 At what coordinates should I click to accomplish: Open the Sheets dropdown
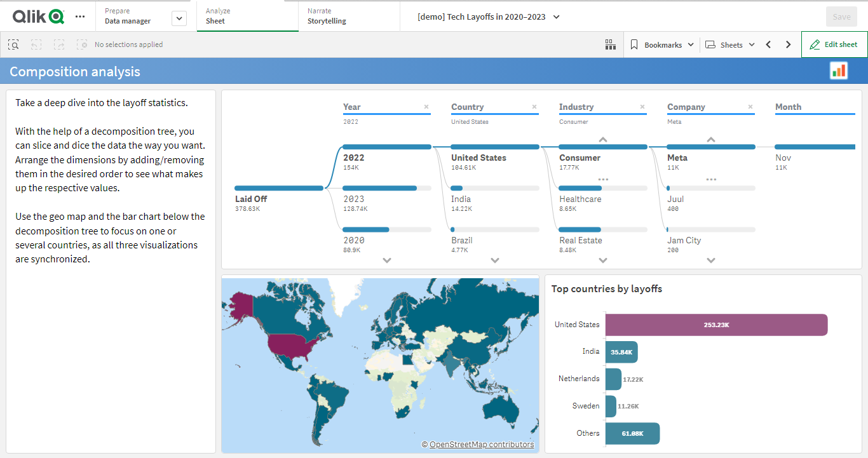pyautogui.click(x=729, y=44)
